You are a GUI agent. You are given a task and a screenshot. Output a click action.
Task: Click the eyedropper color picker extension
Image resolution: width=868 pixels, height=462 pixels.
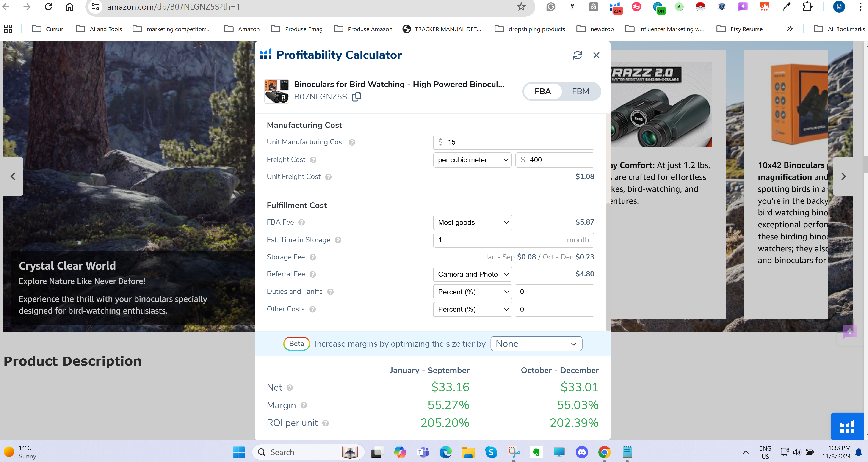point(786,7)
